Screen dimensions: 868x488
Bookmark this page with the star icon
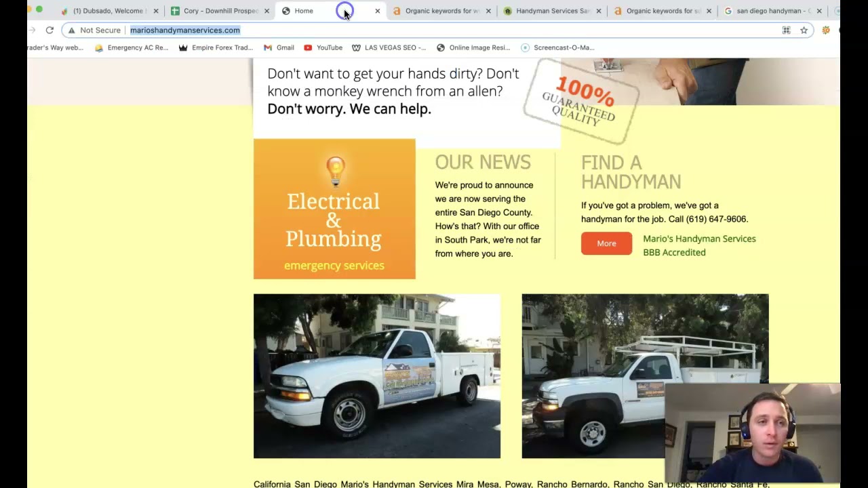[x=804, y=30]
